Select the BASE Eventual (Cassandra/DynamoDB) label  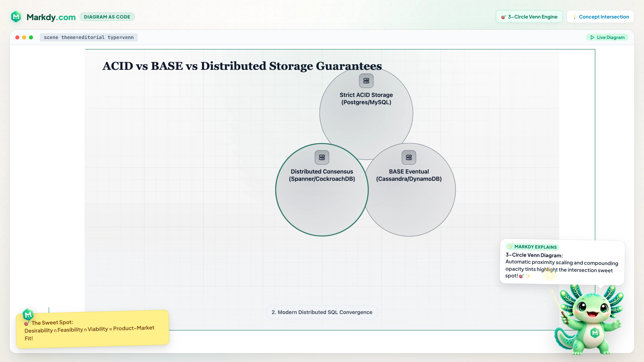click(x=409, y=175)
